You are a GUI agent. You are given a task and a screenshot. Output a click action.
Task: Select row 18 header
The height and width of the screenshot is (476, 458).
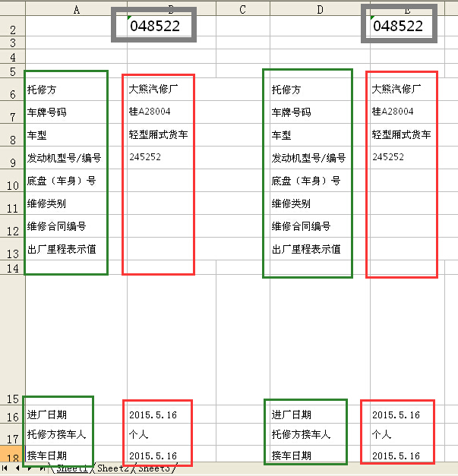[x=12, y=457]
